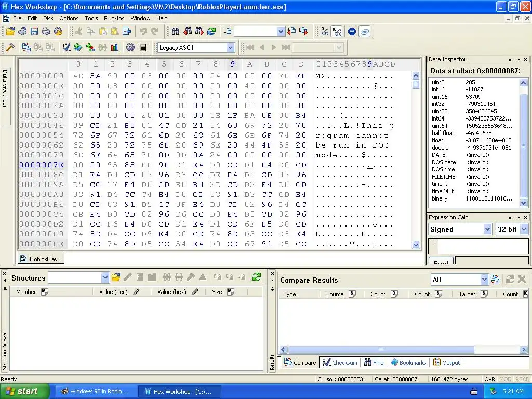Click the Compare files icon on second toolbar

pos(26,47)
